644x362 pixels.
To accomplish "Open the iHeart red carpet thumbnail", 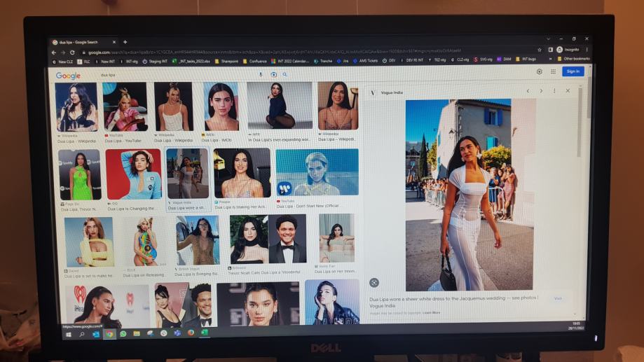I will pyautogui.click(x=108, y=305).
